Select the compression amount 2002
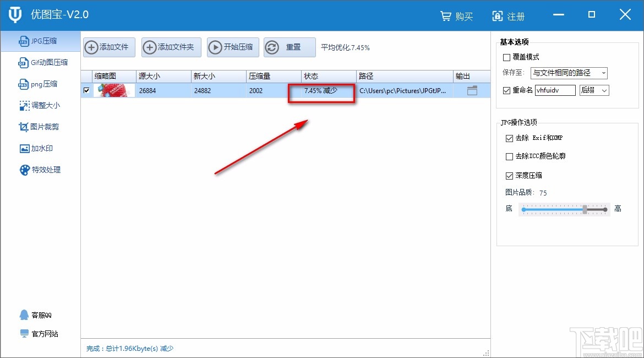This screenshot has width=644, height=358. 256,91
